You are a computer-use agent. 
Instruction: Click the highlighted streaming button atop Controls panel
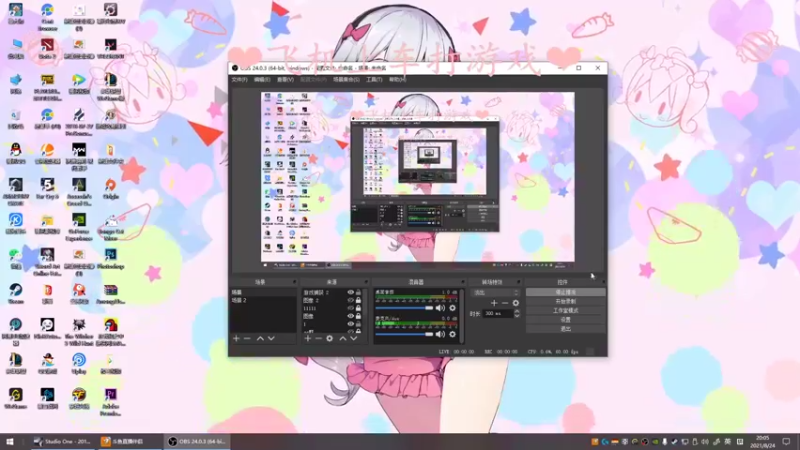tap(565, 292)
